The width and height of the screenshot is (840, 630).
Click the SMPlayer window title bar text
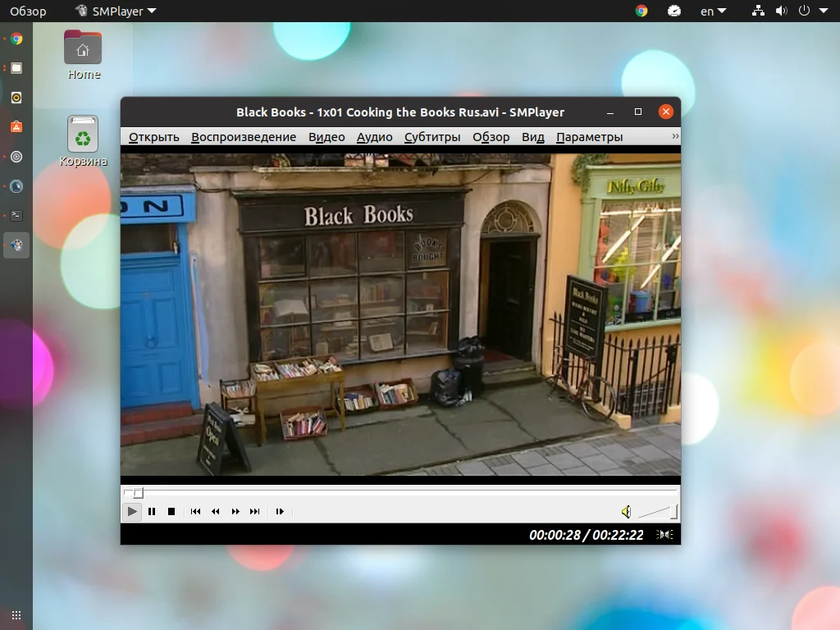tap(400, 112)
